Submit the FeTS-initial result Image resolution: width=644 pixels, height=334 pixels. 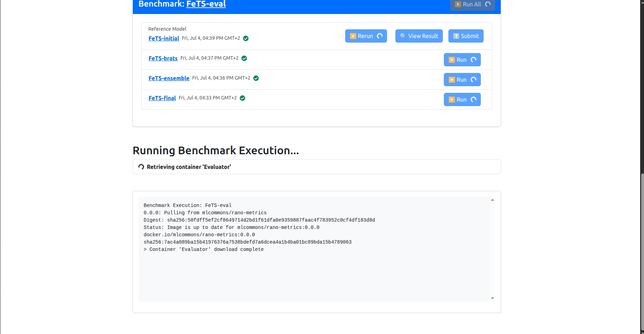[466, 36]
